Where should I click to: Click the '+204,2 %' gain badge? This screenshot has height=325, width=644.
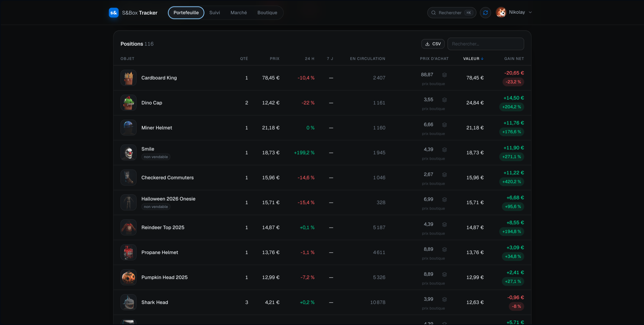pos(512,107)
